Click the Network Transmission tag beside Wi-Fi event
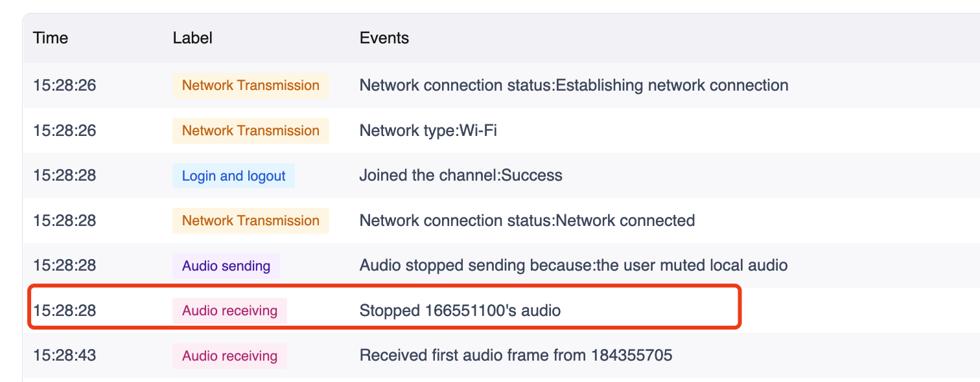Screen dimensions: 980x382 point(251,131)
